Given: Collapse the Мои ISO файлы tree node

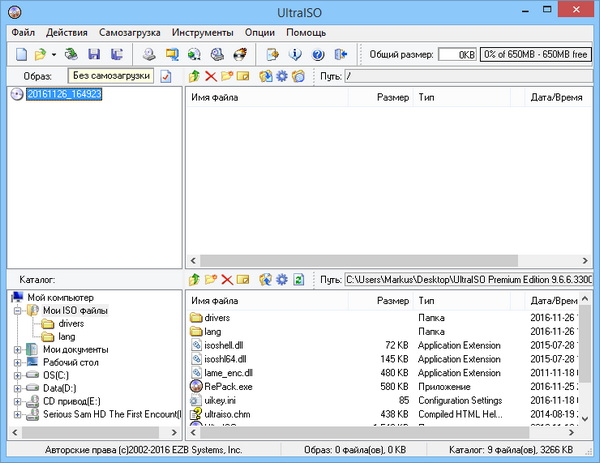Looking at the screenshot, I should [x=19, y=311].
